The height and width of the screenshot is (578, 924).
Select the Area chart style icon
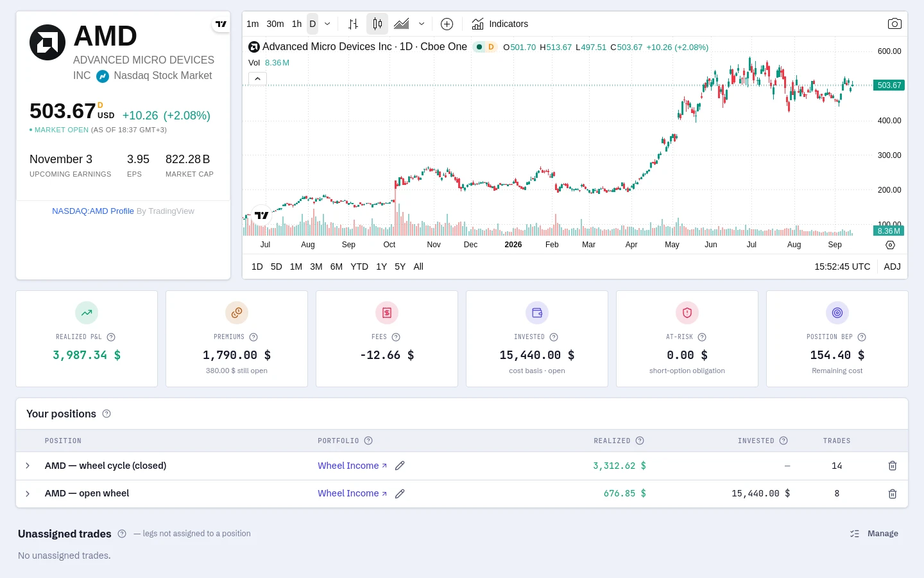coord(402,24)
